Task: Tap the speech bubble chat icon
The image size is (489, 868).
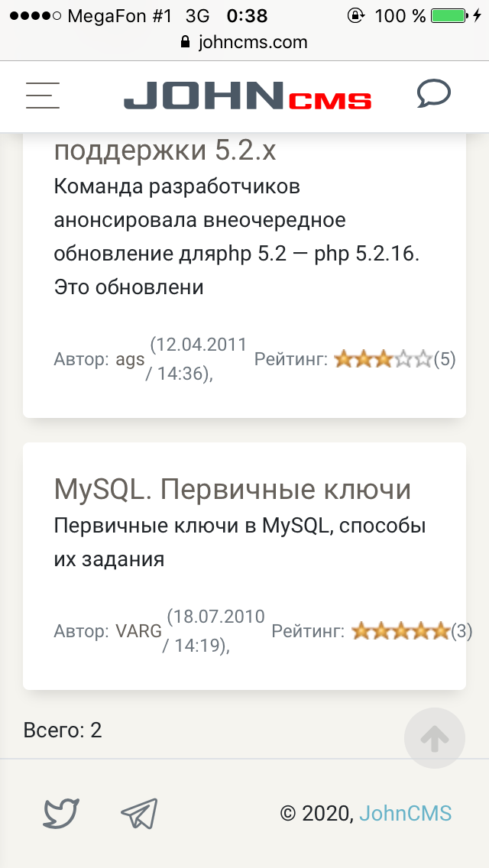Action: [x=433, y=95]
